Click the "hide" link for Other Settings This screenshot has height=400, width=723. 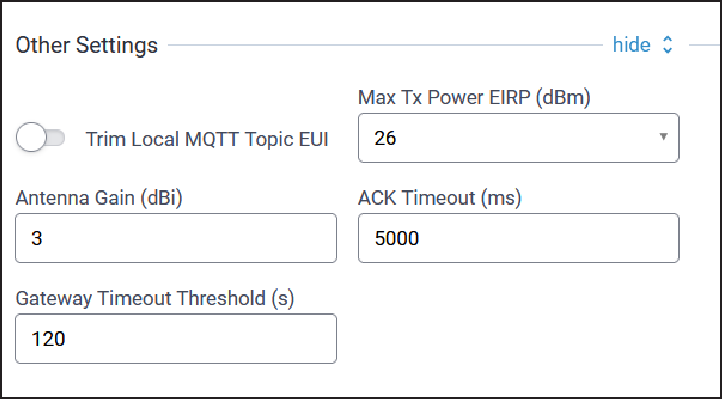(631, 46)
